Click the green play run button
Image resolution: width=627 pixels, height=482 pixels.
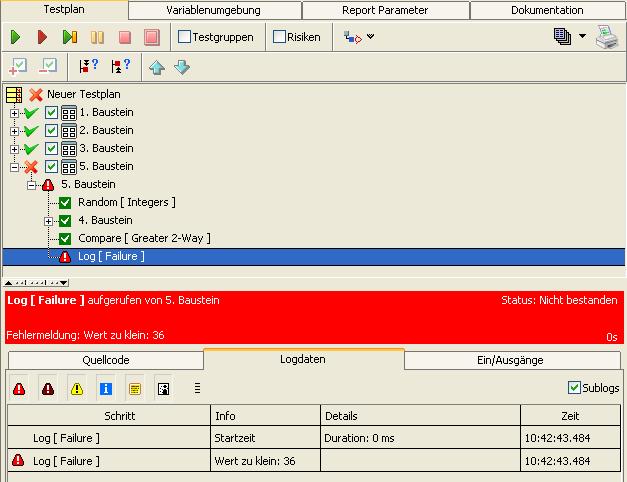click(16, 37)
